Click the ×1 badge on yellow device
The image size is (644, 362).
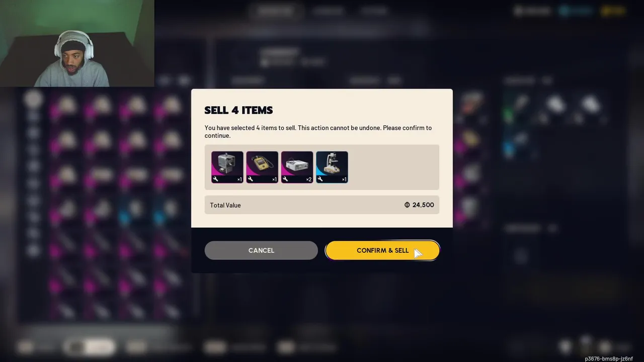[x=274, y=179]
